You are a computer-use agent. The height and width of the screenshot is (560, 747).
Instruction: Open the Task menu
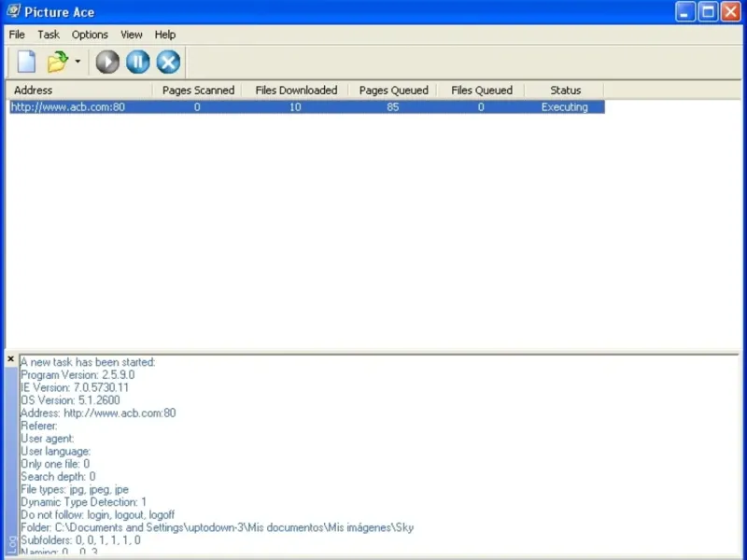[x=49, y=35]
